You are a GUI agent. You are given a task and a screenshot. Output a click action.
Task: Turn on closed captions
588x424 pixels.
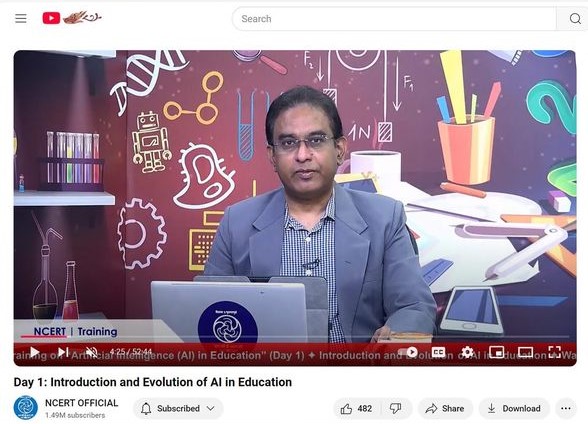click(x=438, y=352)
